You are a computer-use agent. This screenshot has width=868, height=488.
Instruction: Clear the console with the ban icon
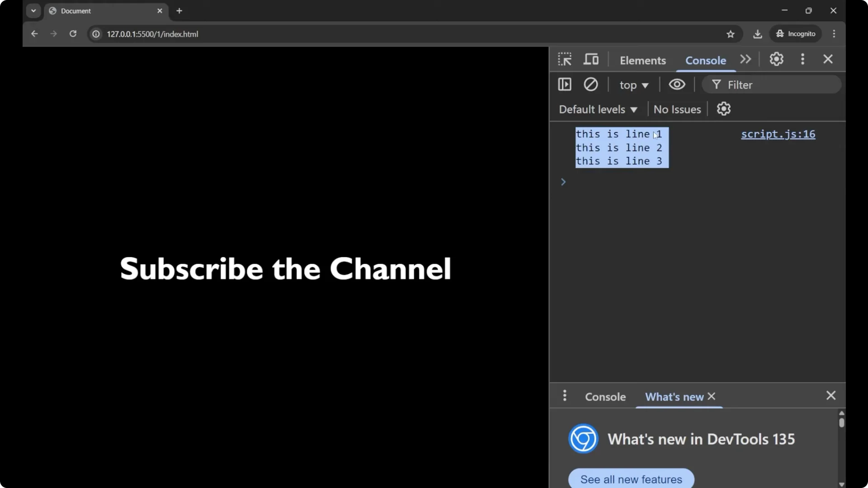590,84
